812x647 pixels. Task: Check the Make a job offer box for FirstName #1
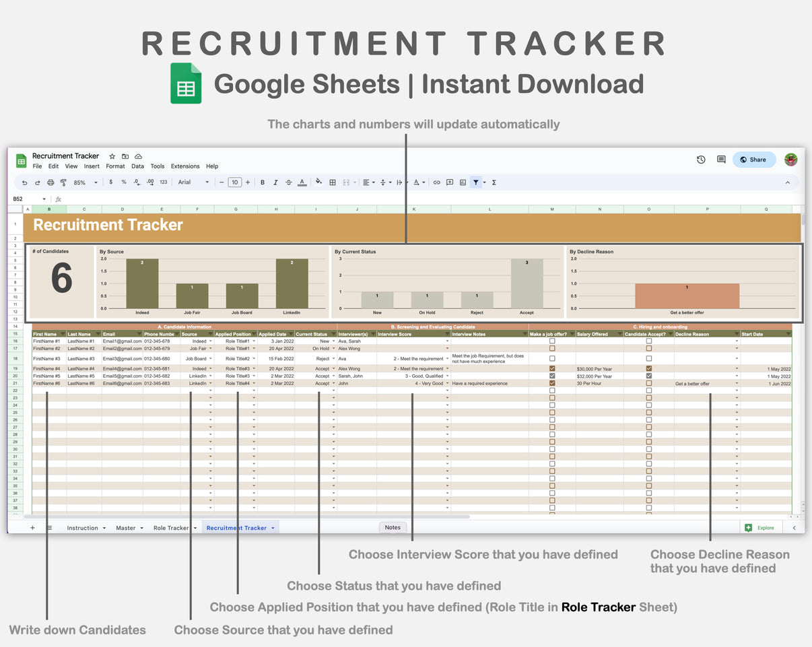pyautogui.click(x=552, y=341)
